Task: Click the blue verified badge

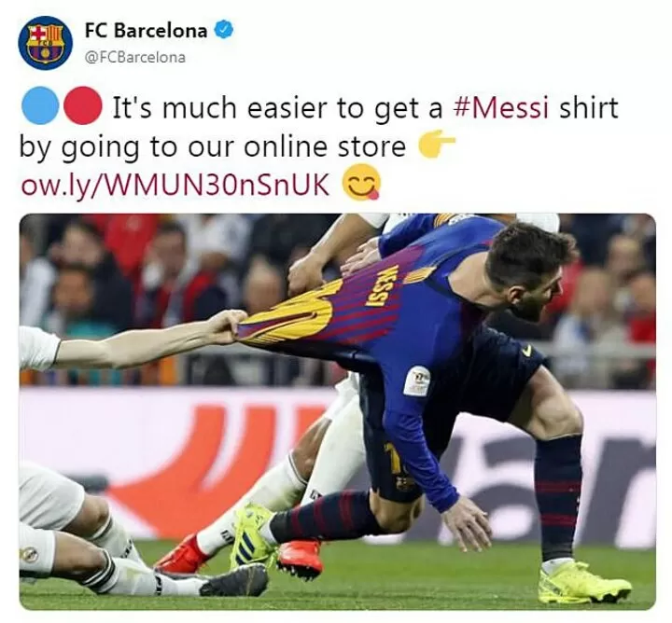Action: coord(224,30)
